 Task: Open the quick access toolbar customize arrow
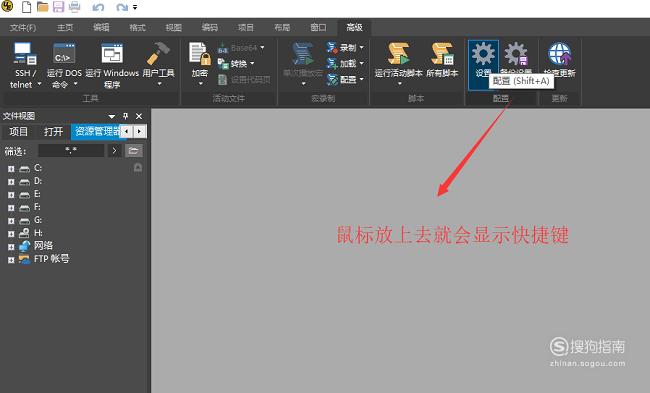click(135, 7)
